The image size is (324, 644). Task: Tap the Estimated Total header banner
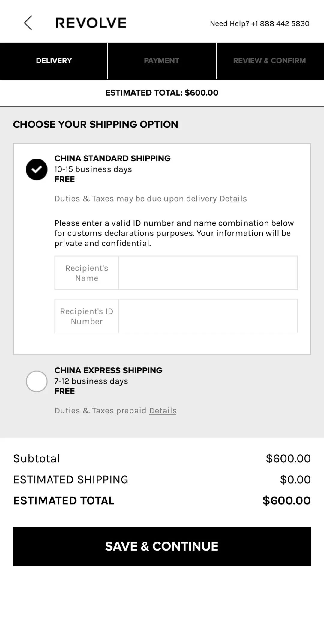tap(162, 93)
